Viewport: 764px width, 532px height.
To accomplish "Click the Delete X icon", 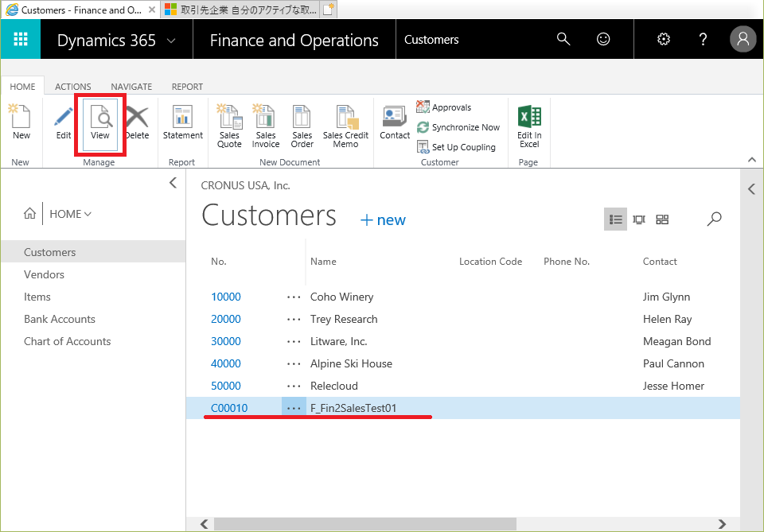I will coord(138,122).
